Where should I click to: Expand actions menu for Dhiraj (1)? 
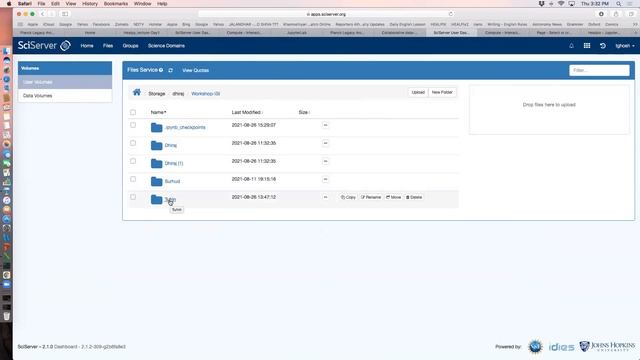click(325, 161)
